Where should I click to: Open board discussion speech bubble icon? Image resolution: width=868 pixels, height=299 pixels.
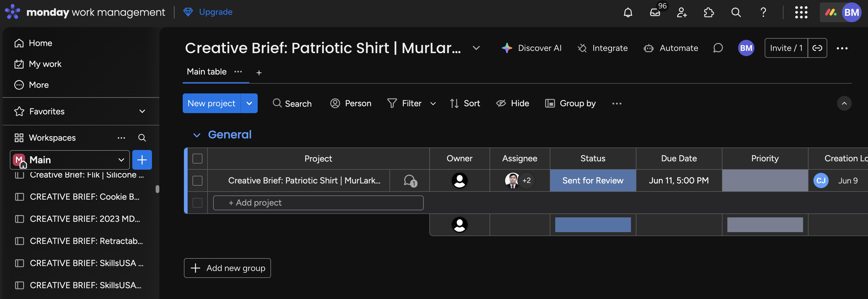pos(718,48)
